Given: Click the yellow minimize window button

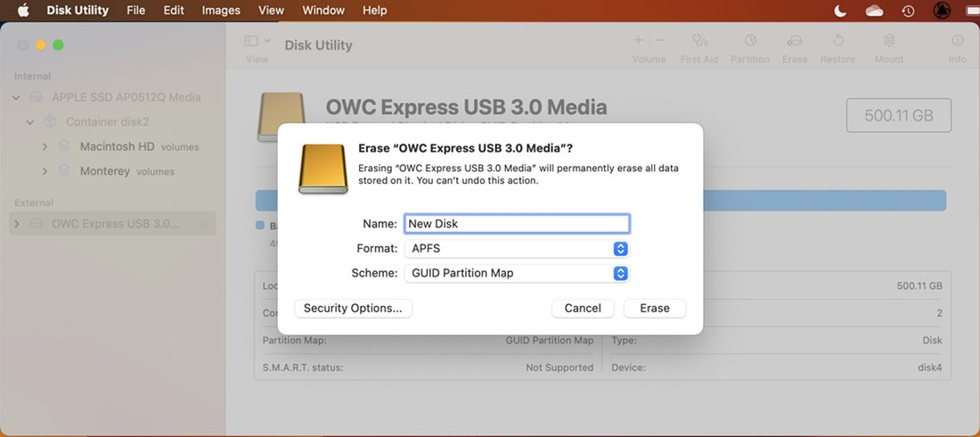Looking at the screenshot, I should pyautogui.click(x=41, y=45).
